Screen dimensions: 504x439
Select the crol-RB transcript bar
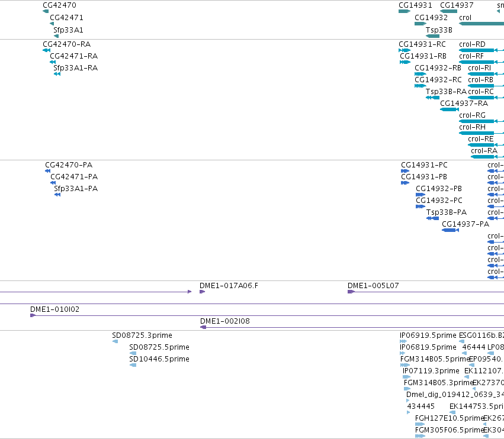[481, 86]
